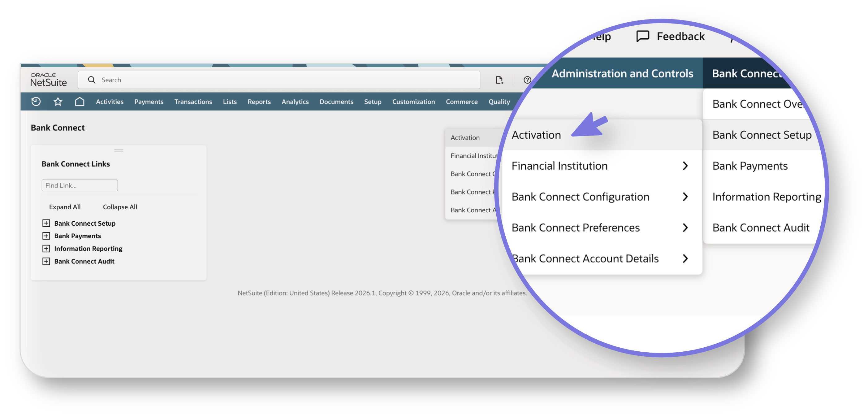Select Bank Connect Audit in magnified submenu
The width and height of the screenshot is (868, 417).
pos(761,228)
